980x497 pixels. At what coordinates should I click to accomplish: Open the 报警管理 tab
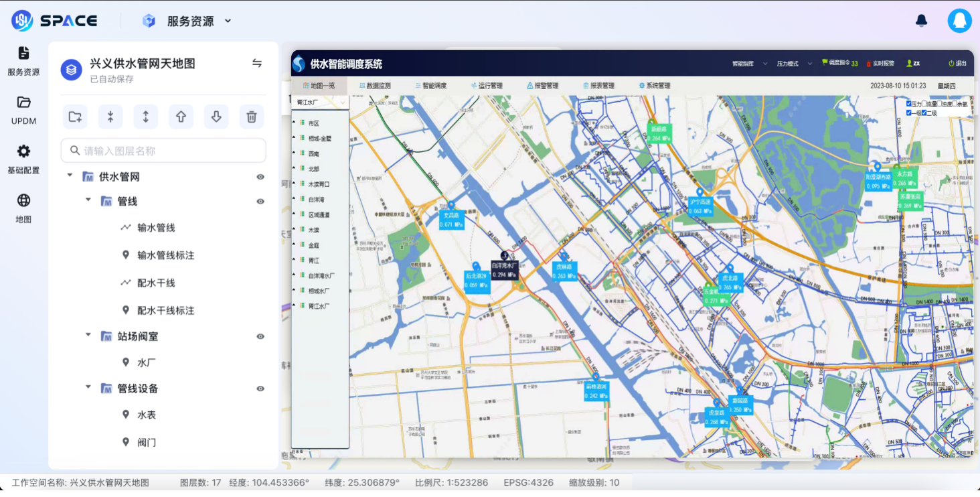pyautogui.click(x=542, y=86)
